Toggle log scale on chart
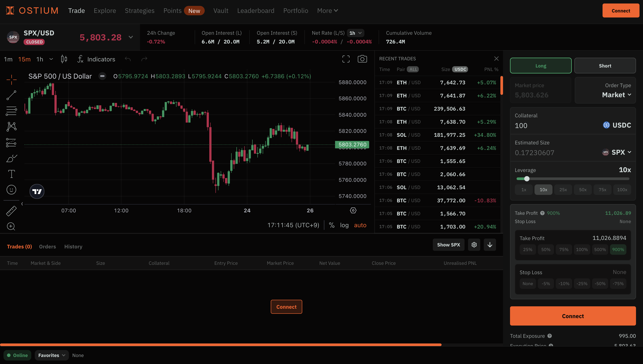Viewport: 643px width, 364px height. (x=344, y=225)
